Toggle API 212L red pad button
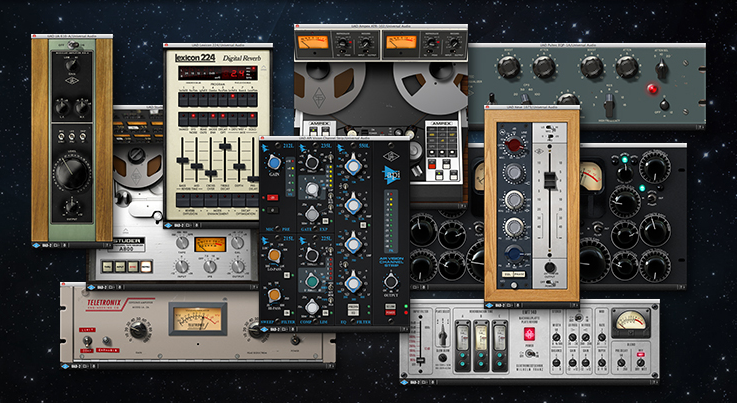This screenshot has height=403, width=737. 272,198
